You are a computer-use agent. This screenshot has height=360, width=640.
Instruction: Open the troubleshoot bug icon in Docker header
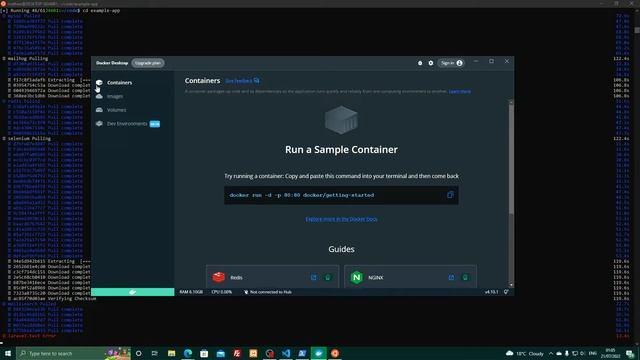(420, 63)
